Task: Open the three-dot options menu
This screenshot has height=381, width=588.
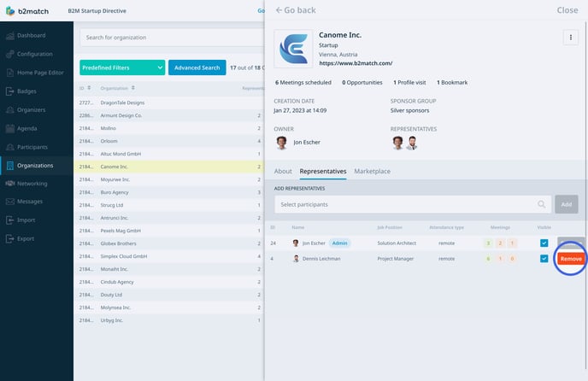Action: click(570, 37)
